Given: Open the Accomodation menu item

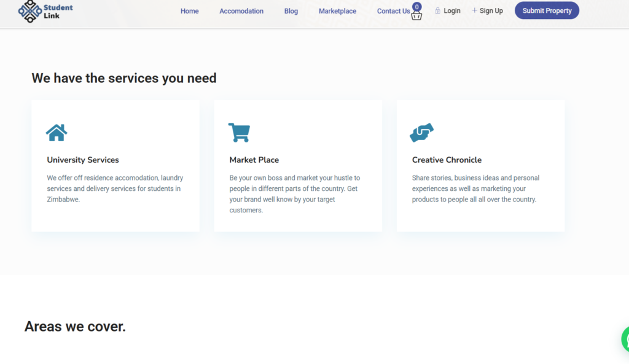Looking at the screenshot, I should pos(241,11).
